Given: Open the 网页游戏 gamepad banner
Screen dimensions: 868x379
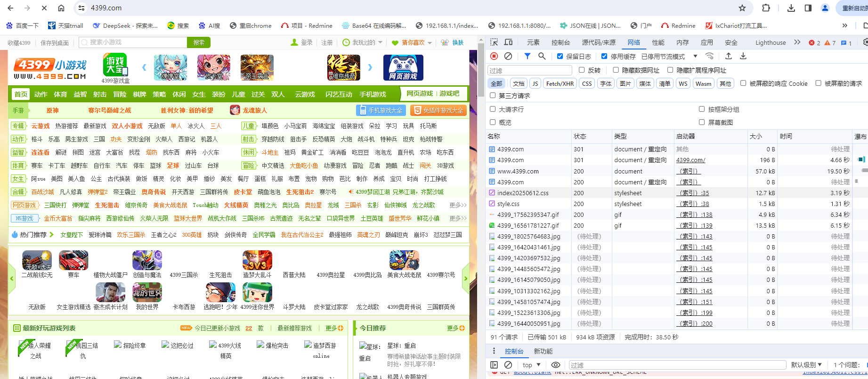Looking at the screenshot, I should (403, 67).
